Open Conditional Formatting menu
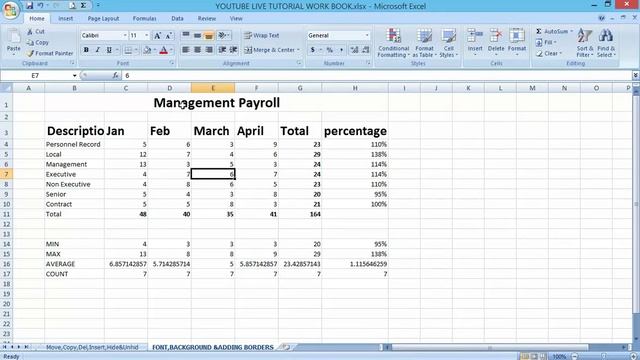Viewport: 640px width, 360px height. click(393, 43)
